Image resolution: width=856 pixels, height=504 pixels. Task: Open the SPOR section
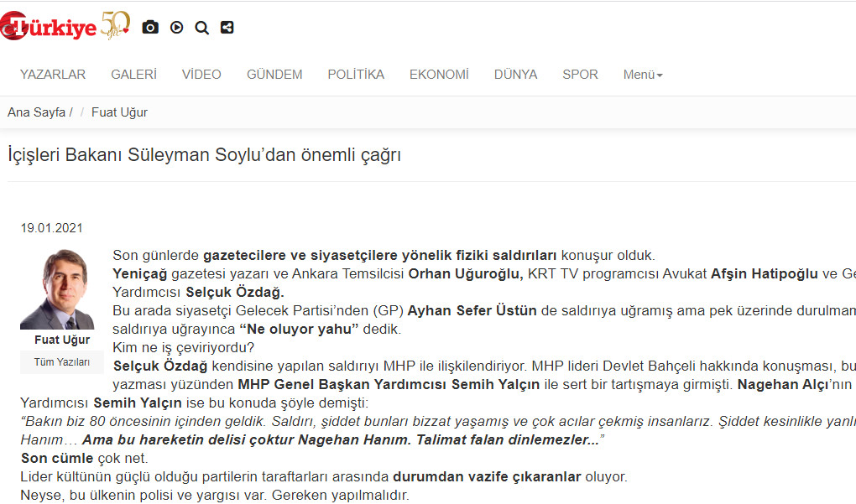pos(580,75)
